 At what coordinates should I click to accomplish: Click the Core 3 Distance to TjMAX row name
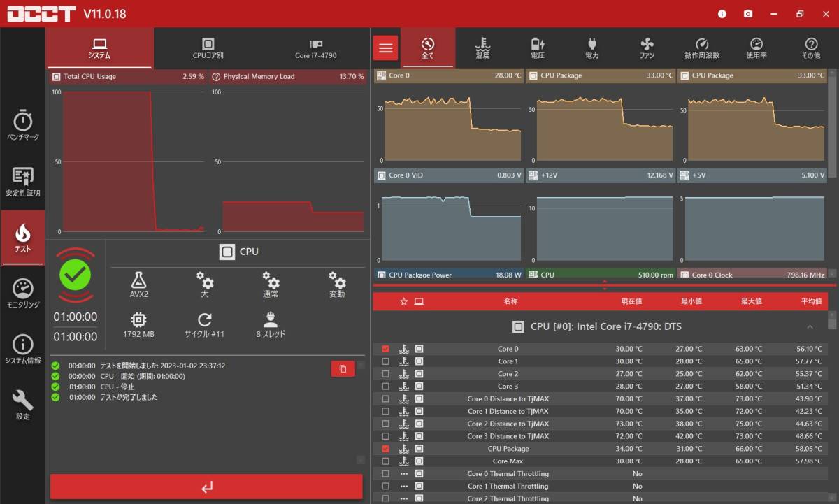pyautogui.click(x=508, y=436)
